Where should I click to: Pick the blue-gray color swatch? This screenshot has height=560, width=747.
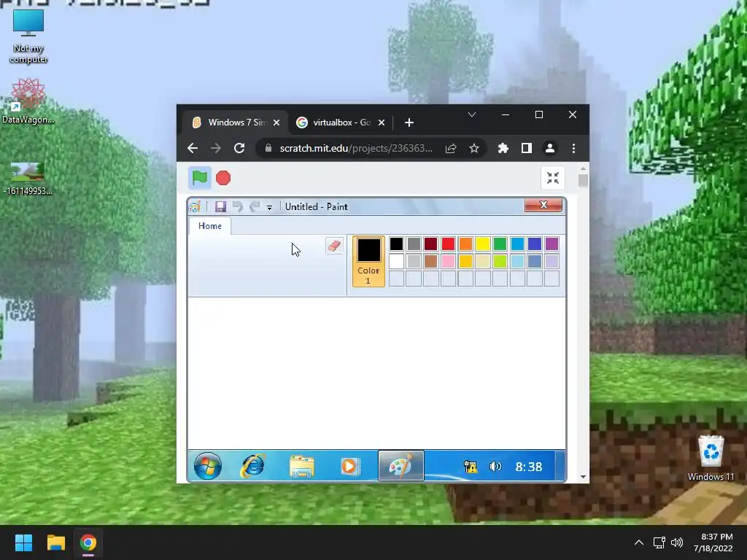point(535,261)
